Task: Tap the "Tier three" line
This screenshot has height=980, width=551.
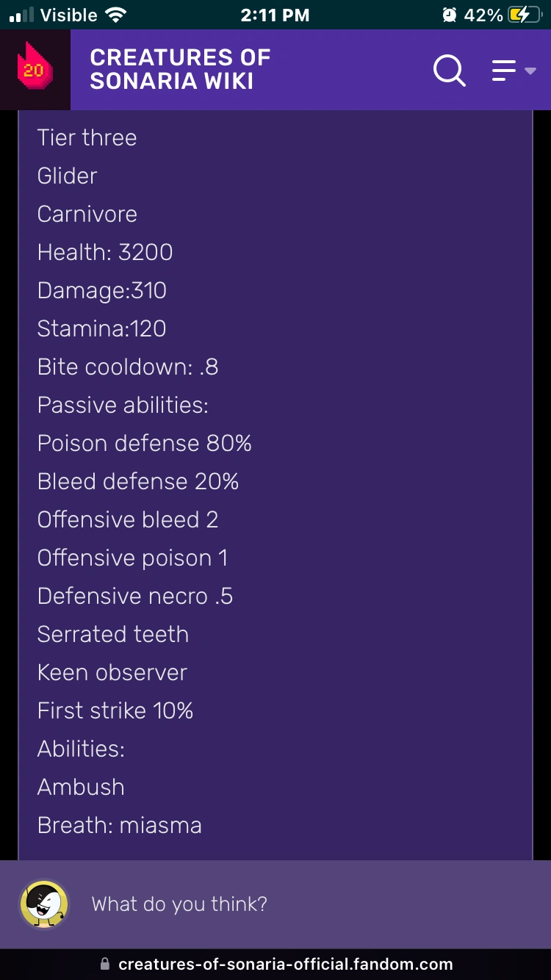Action: [x=87, y=137]
